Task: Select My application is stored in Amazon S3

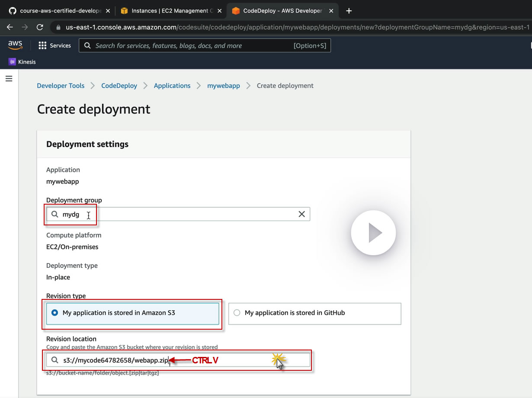Action: [55, 313]
